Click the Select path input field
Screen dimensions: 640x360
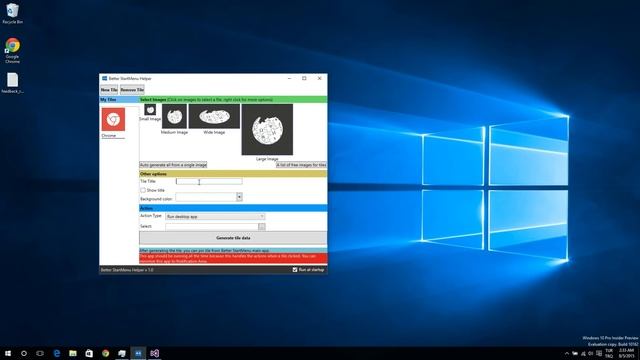(x=211, y=227)
